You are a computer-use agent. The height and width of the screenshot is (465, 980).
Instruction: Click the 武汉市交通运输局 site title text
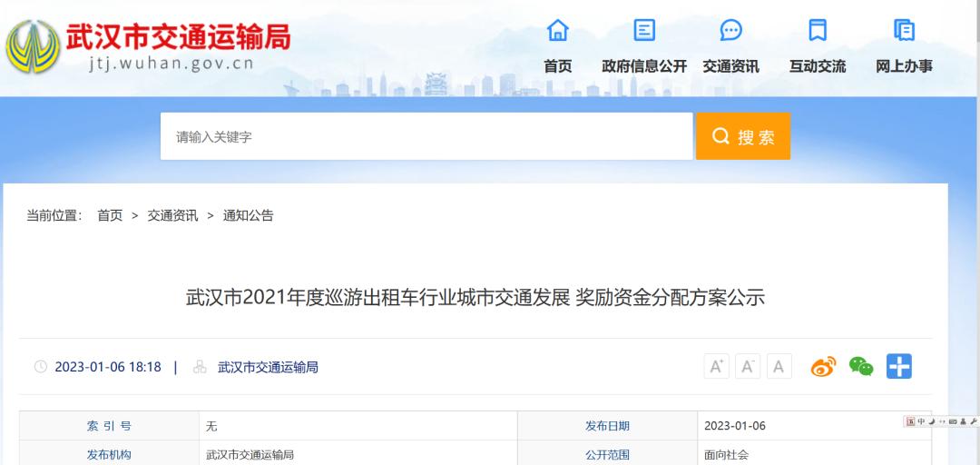pyautogui.click(x=178, y=36)
